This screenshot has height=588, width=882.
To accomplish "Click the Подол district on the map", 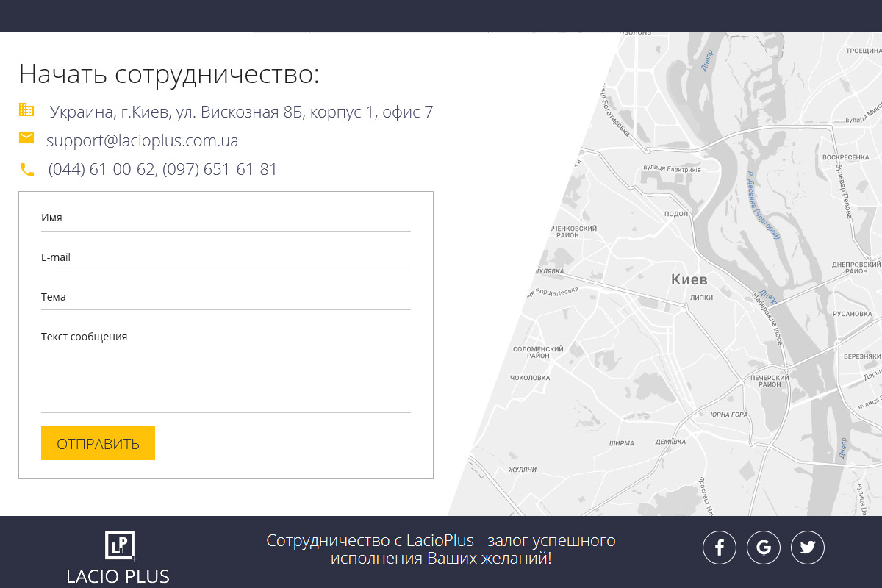I will click(675, 215).
